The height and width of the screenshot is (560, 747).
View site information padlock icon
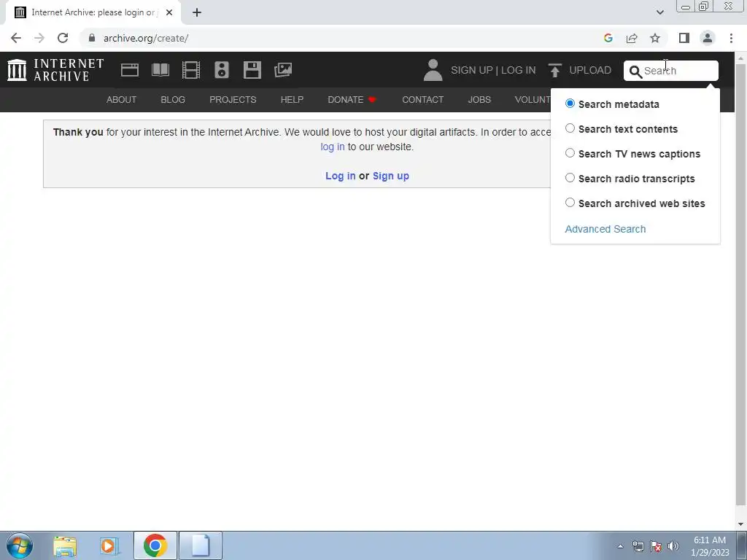(92, 38)
